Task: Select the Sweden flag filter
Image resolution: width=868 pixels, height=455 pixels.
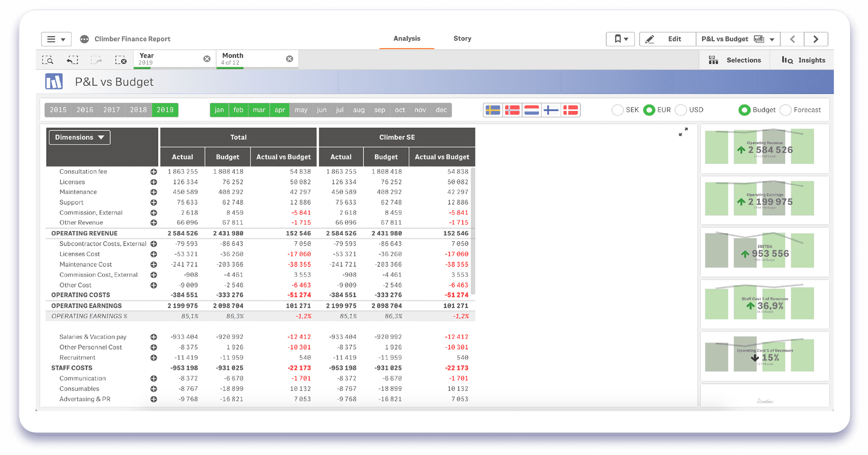Action: click(x=493, y=110)
